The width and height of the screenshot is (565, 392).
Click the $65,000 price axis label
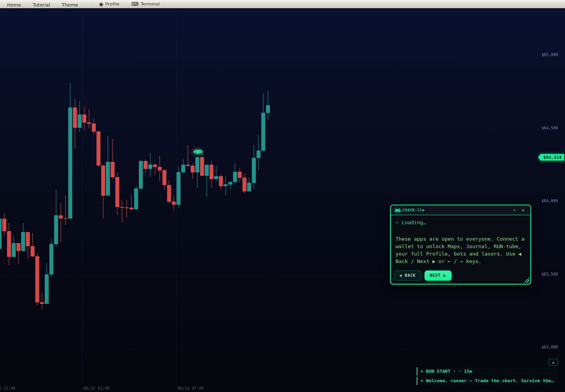(549, 54)
